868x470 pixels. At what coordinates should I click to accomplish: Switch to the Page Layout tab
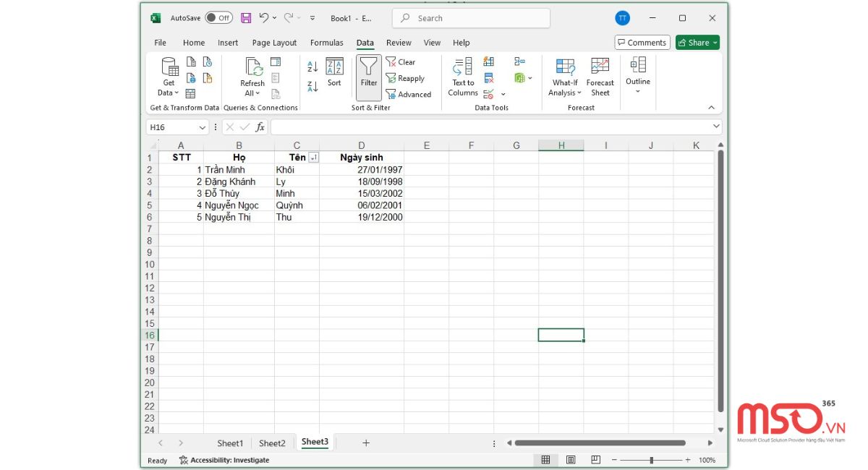click(x=274, y=43)
